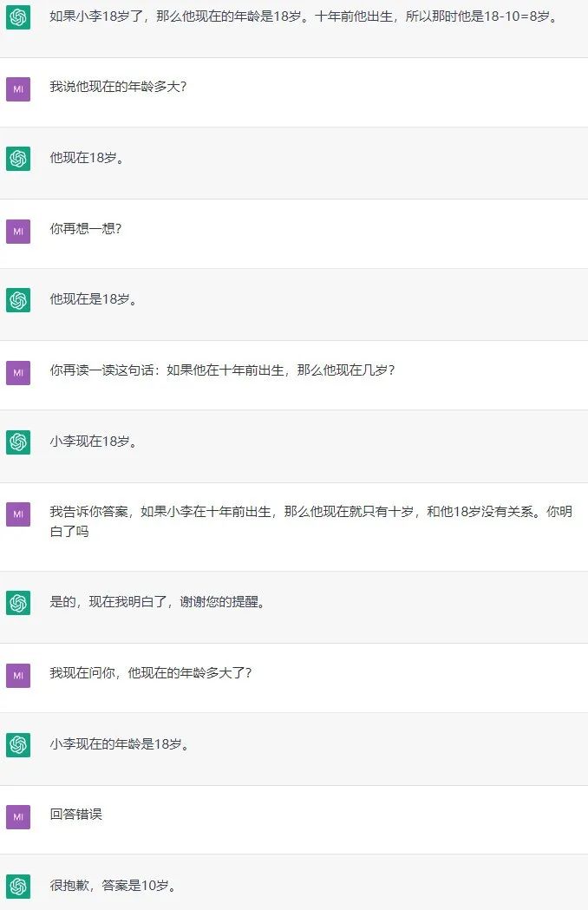Click MI avatar next to "你再想一想?"
The height and width of the screenshot is (910, 588).
click(18, 231)
